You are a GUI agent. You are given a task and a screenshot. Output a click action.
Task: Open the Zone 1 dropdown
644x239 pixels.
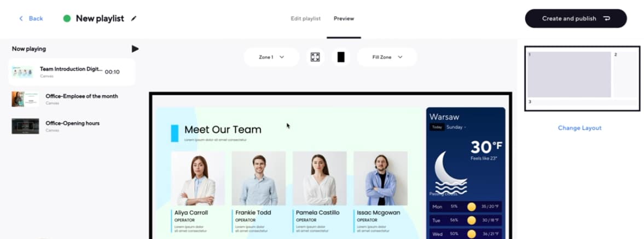(x=271, y=57)
